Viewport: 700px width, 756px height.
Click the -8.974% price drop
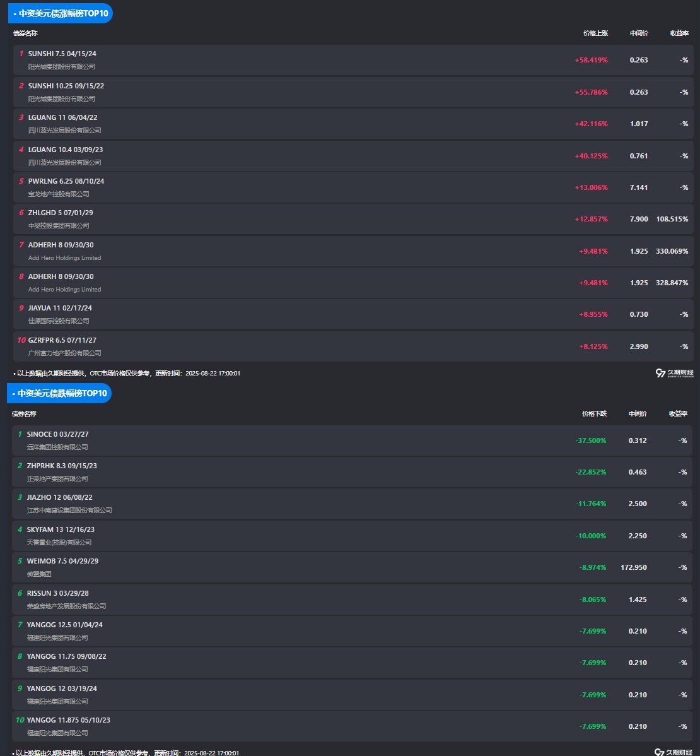click(x=593, y=567)
